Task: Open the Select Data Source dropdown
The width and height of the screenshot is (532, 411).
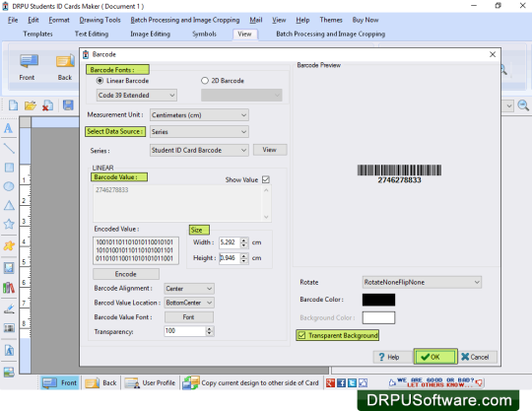Action: (199, 132)
